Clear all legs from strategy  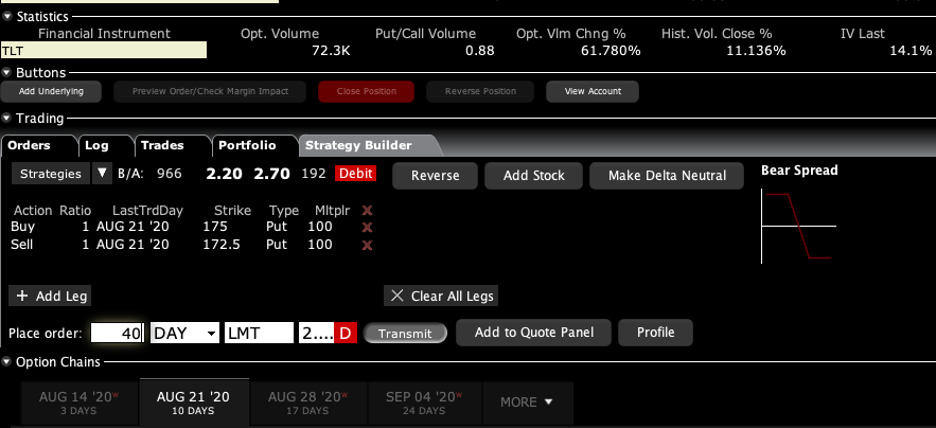click(440, 296)
